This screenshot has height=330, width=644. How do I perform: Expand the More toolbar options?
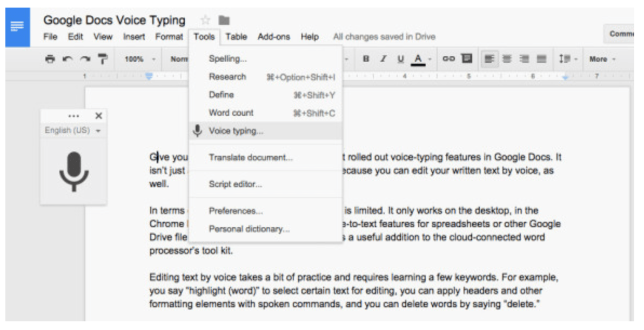[x=602, y=59]
